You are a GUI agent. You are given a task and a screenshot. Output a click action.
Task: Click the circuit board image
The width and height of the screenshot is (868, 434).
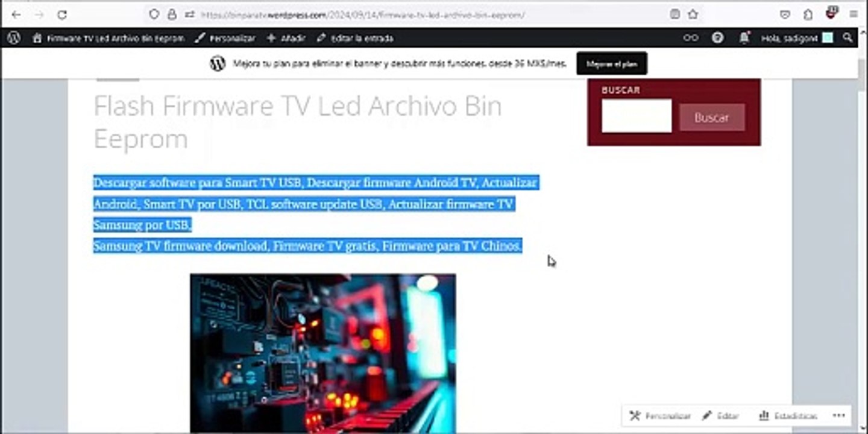[323, 353]
